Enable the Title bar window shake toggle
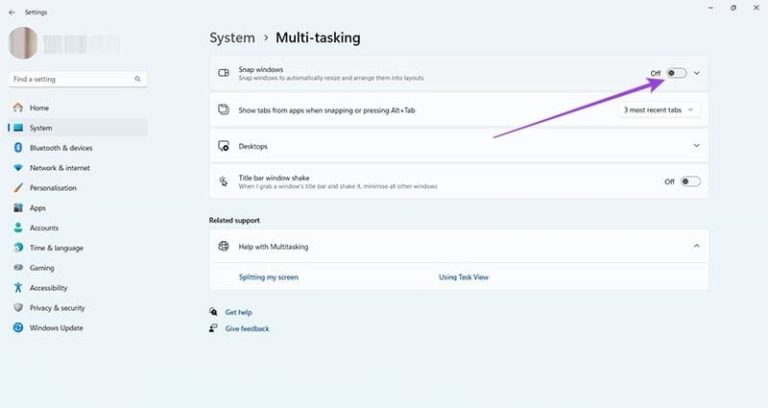Image resolution: width=768 pixels, height=408 pixels. pos(690,182)
